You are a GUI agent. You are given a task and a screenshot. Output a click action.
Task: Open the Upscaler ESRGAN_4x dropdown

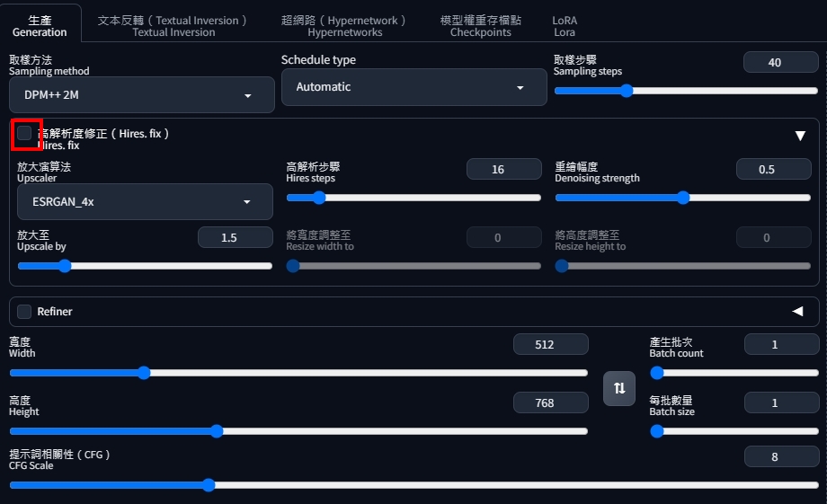point(145,202)
